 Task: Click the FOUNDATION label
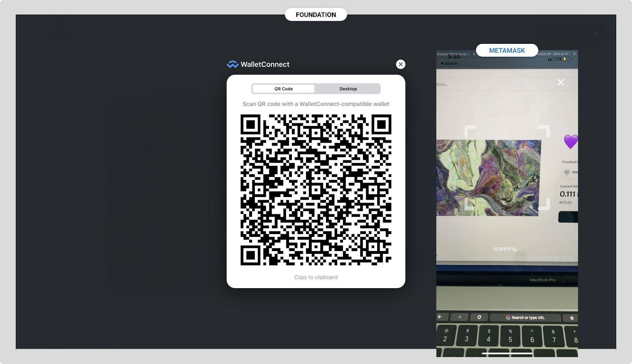coord(316,15)
